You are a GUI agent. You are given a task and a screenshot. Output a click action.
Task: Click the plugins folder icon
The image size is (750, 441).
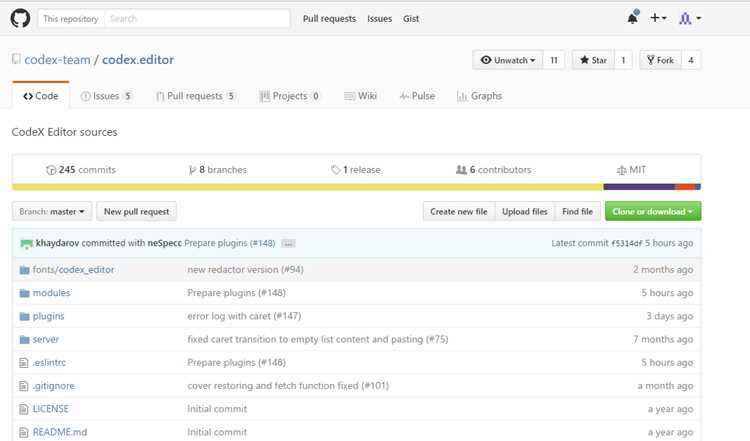pos(24,316)
